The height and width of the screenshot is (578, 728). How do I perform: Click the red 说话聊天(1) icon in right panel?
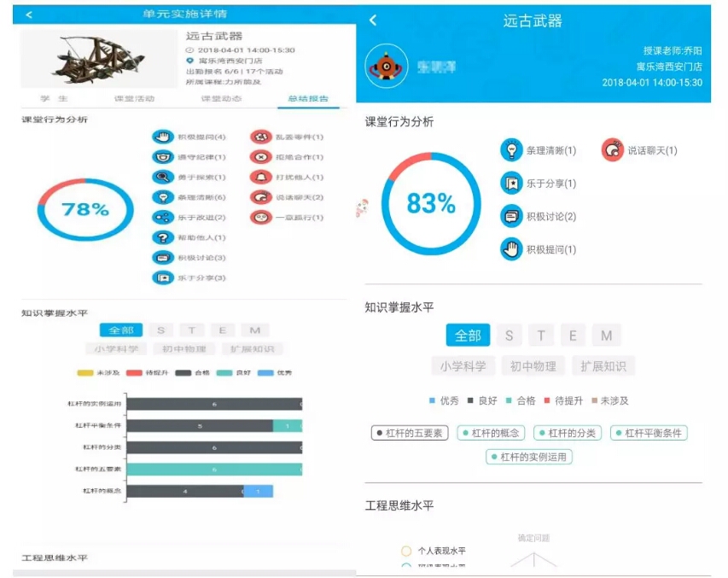613,149
